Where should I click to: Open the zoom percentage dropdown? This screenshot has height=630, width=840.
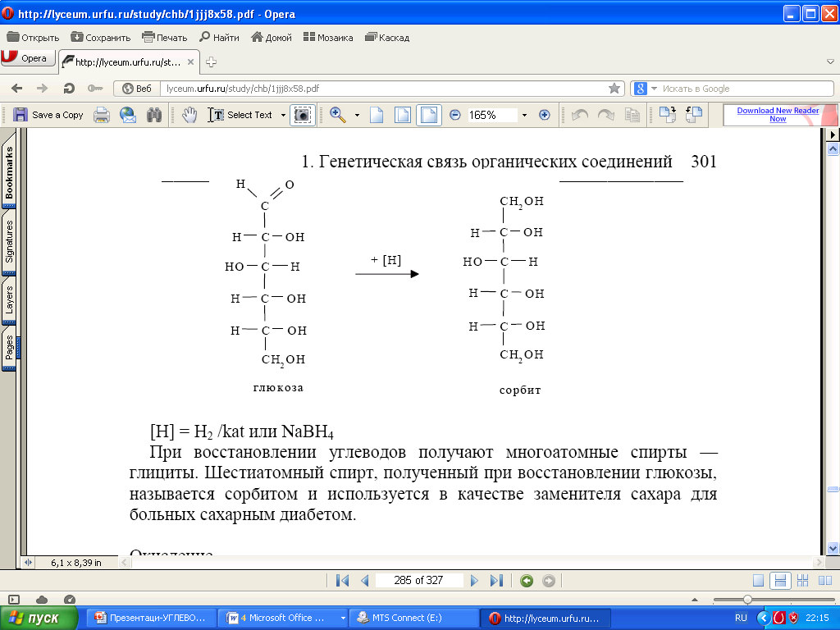(524, 115)
